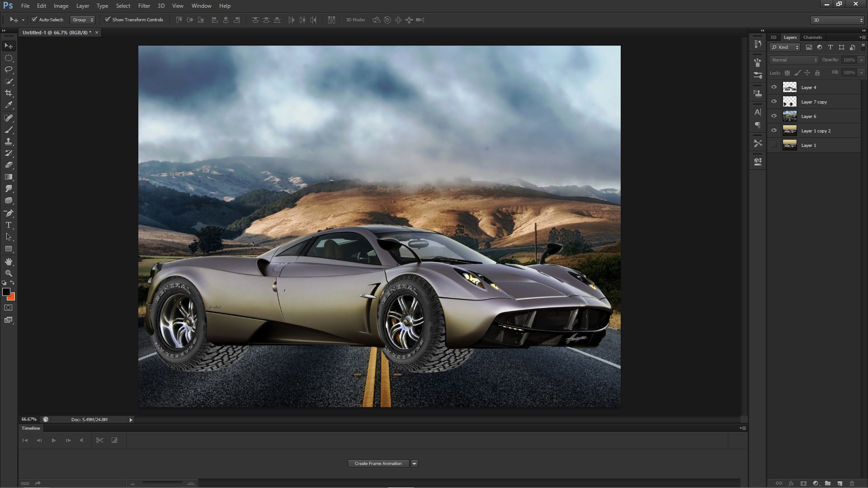Select the Gradient tool

coord(9,177)
